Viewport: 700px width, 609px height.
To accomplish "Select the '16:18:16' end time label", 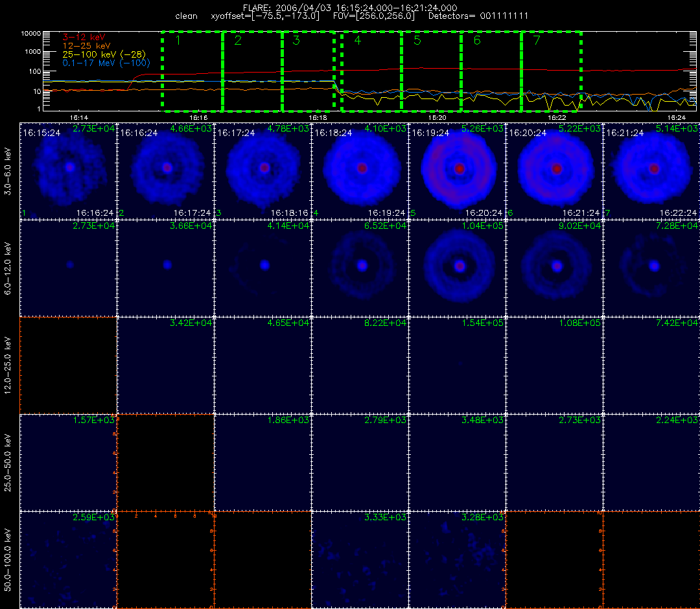I will pyautogui.click(x=289, y=213).
